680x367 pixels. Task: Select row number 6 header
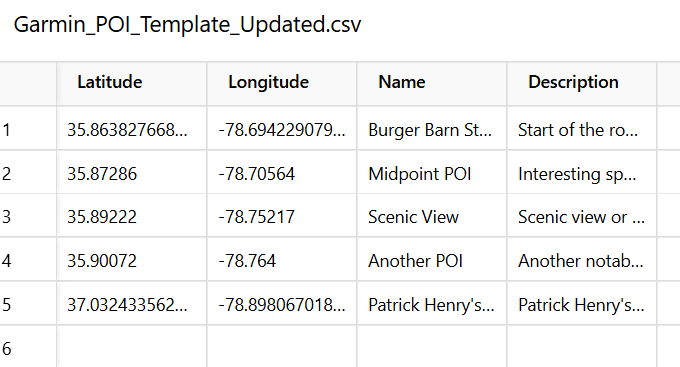point(28,347)
